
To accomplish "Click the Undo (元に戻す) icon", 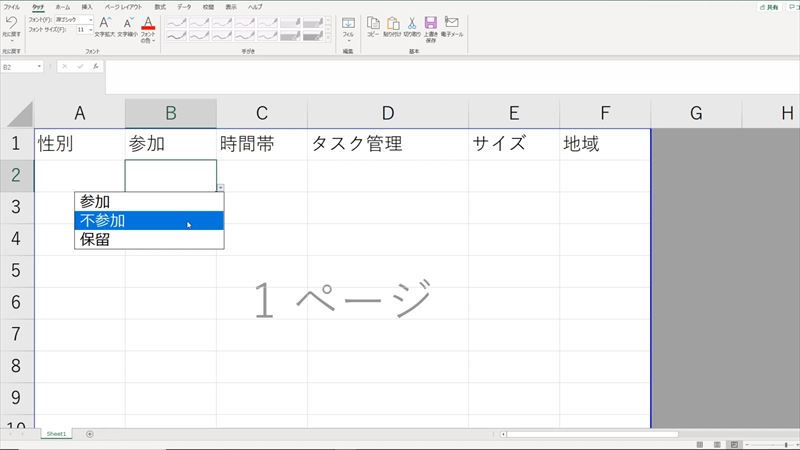I will click(11, 21).
